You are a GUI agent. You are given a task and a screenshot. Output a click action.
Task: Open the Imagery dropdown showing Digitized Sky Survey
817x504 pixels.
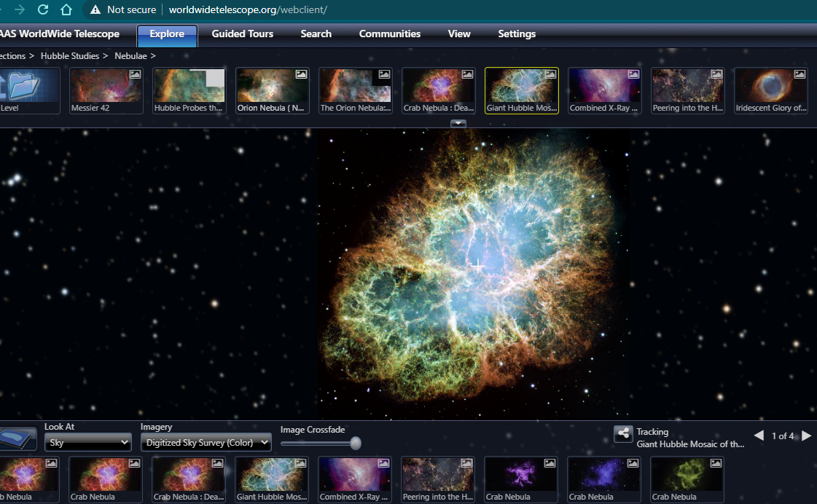pos(206,443)
